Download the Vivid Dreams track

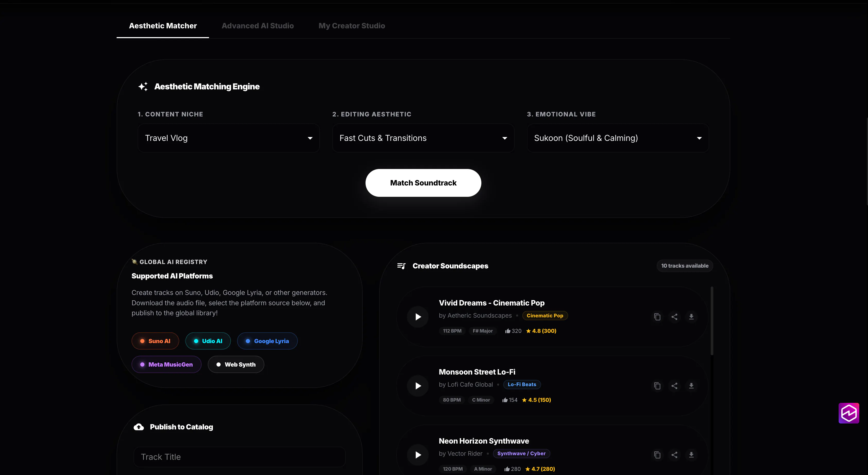click(691, 317)
